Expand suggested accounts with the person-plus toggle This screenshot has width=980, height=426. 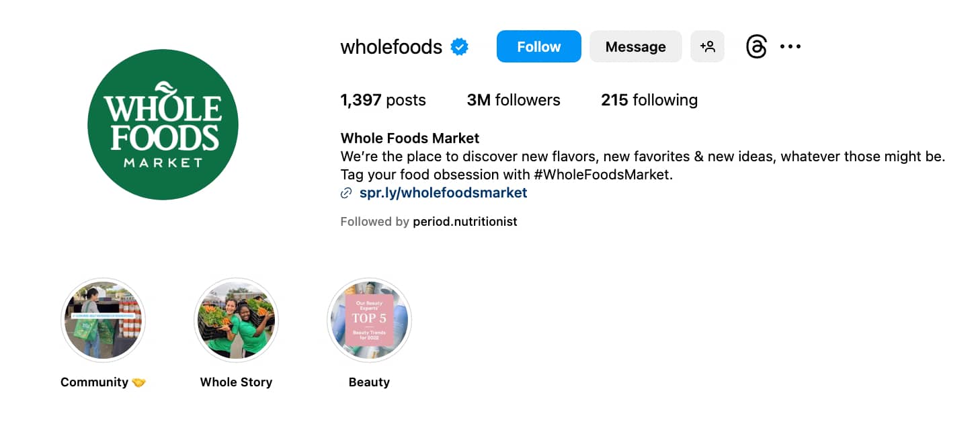707,46
